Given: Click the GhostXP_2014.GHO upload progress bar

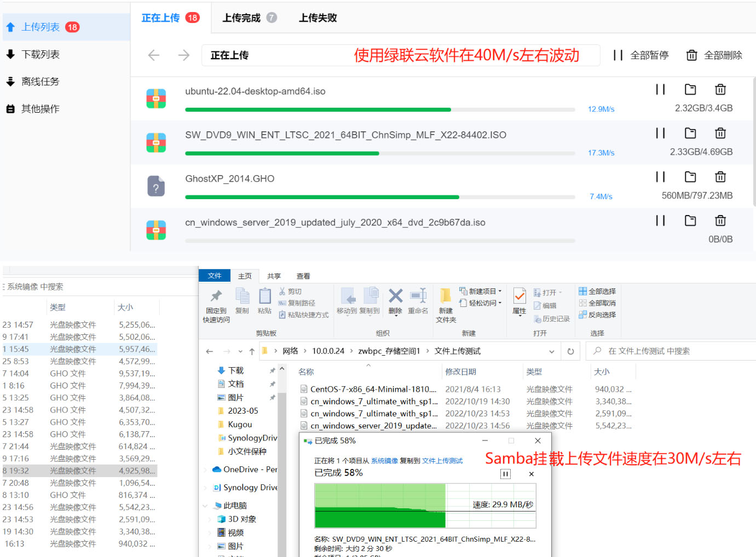Looking at the screenshot, I should click(x=380, y=197).
